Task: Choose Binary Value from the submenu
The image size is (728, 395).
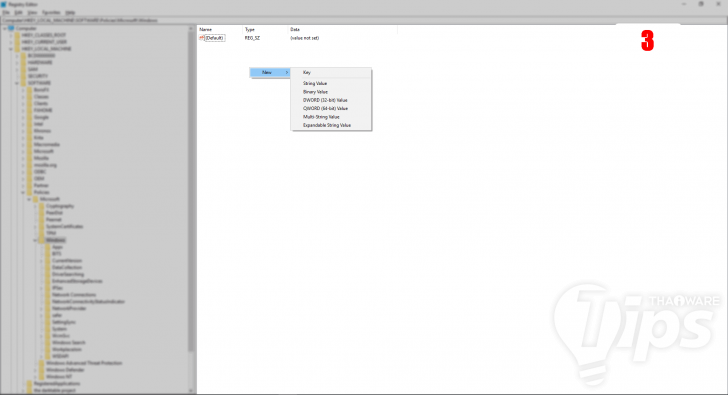Action: tap(331, 92)
